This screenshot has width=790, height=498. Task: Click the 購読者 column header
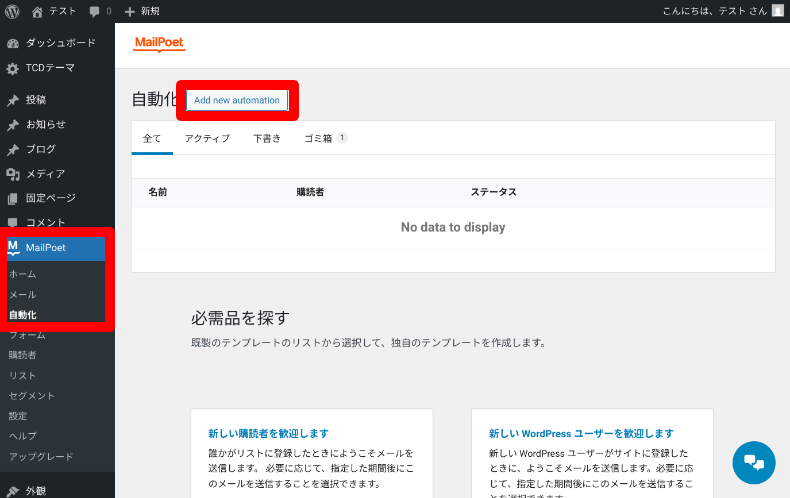click(310, 192)
